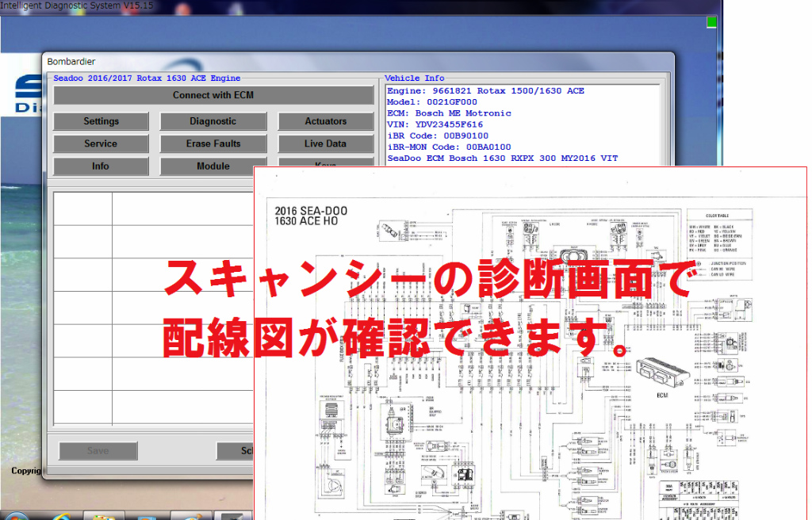Viewport: 812px width, 520px height.
Task: Click the first empty row of the results table
Action: pyautogui.click(x=153, y=208)
